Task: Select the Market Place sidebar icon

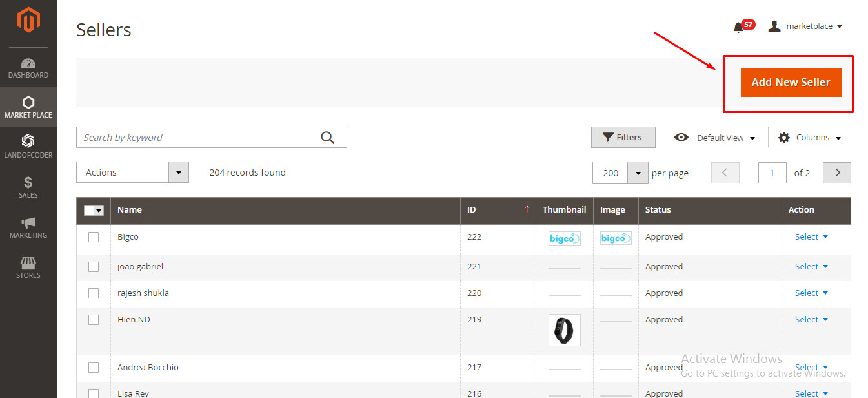Action: [28, 107]
